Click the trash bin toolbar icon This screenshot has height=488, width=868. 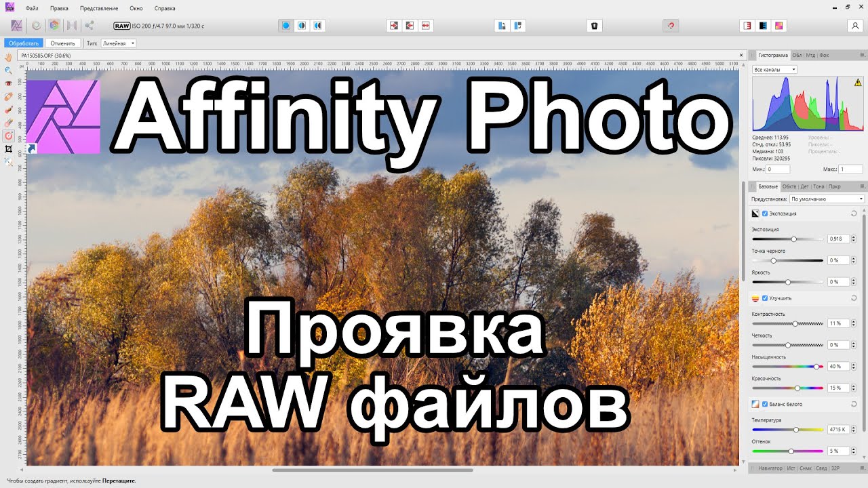point(594,26)
